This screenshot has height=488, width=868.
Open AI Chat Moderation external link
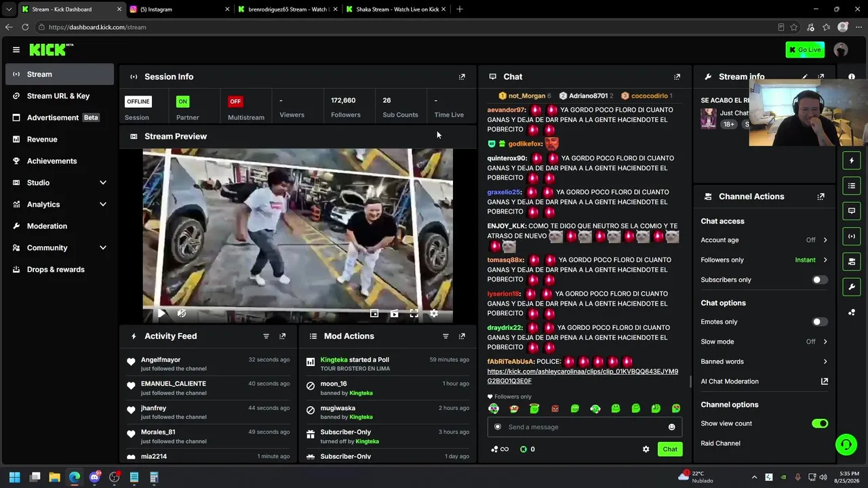coord(825,382)
